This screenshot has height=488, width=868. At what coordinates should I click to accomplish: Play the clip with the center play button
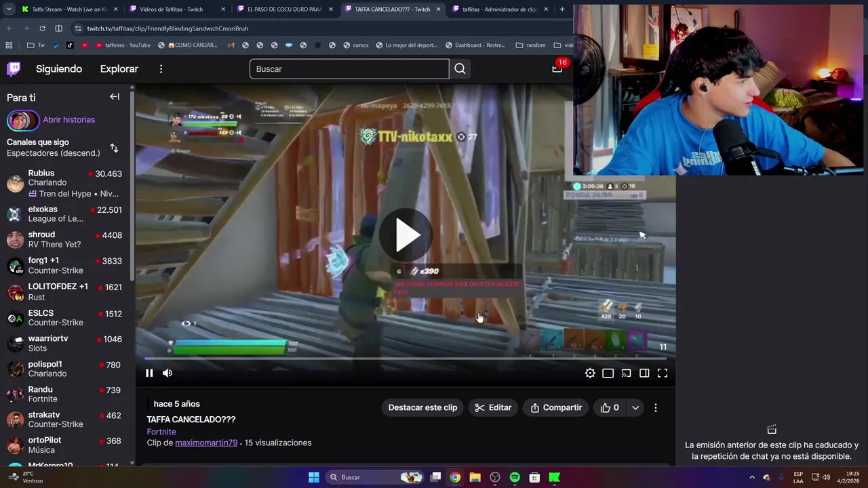click(406, 235)
